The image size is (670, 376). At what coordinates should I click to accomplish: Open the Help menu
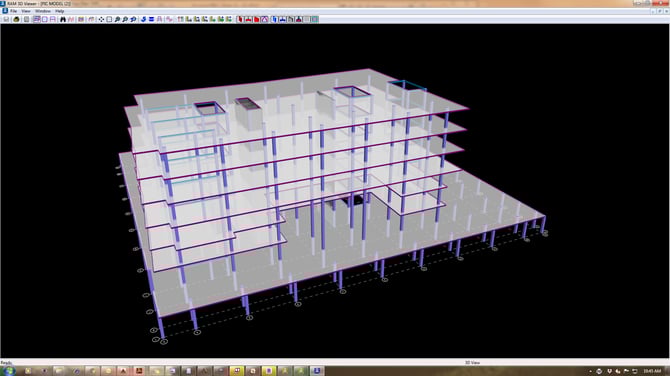click(59, 11)
